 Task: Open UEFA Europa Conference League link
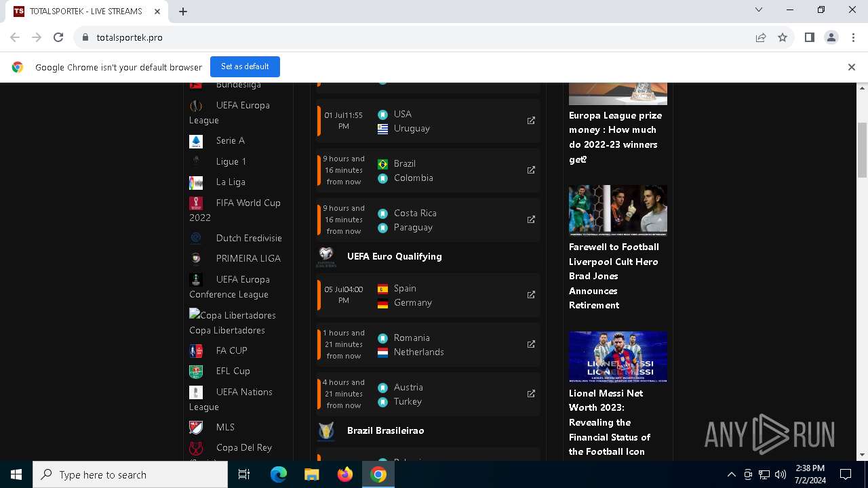(x=229, y=287)
